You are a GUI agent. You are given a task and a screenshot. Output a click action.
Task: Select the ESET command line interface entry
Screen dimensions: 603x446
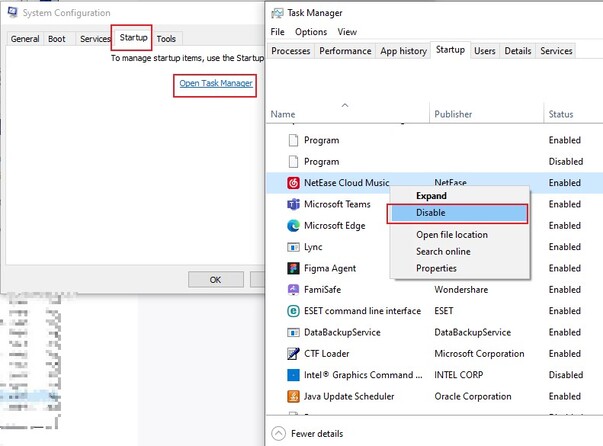[362, 311]
